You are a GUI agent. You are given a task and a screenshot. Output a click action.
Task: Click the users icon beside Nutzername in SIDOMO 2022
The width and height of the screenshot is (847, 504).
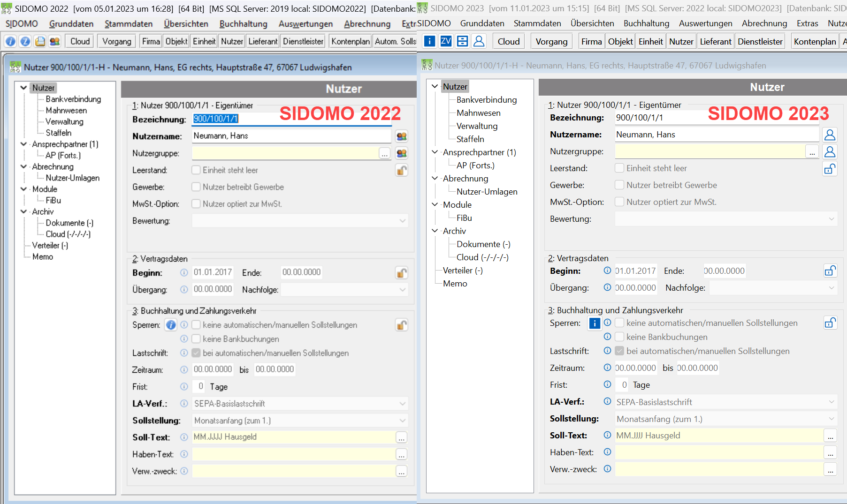click(x=402, y=136)
